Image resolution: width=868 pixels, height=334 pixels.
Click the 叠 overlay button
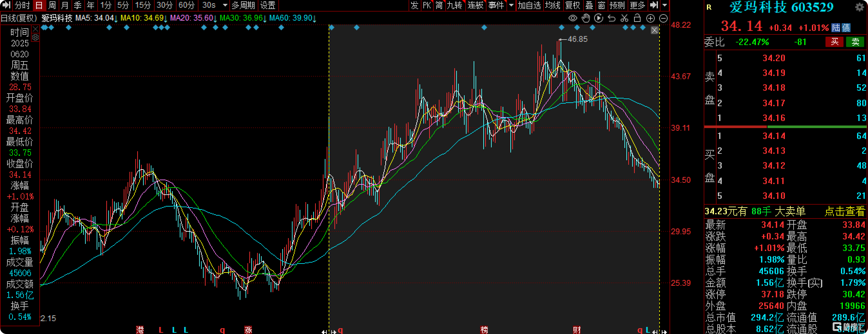coord(589,5)
